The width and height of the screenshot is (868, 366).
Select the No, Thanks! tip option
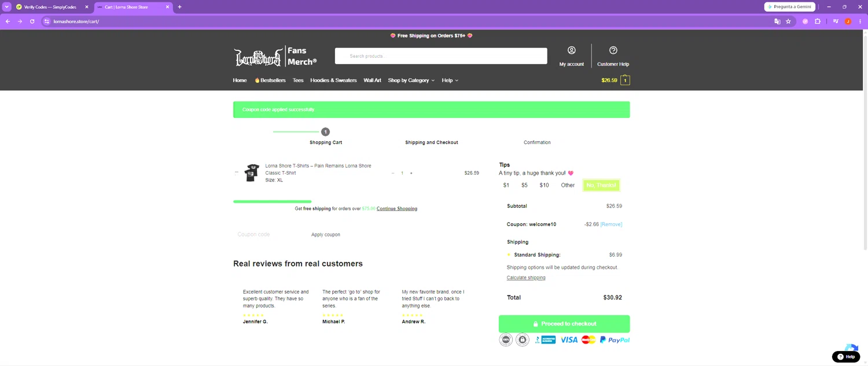(x=601, y=185)
